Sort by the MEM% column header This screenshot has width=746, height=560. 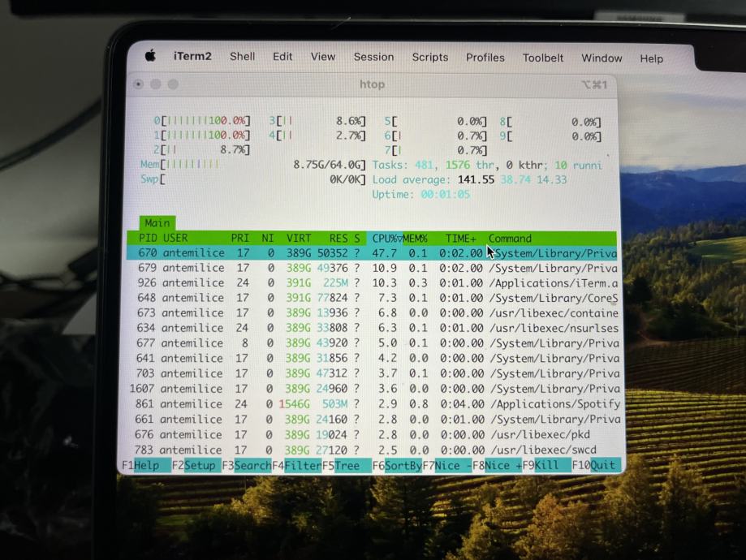click(x=416, y=239)
